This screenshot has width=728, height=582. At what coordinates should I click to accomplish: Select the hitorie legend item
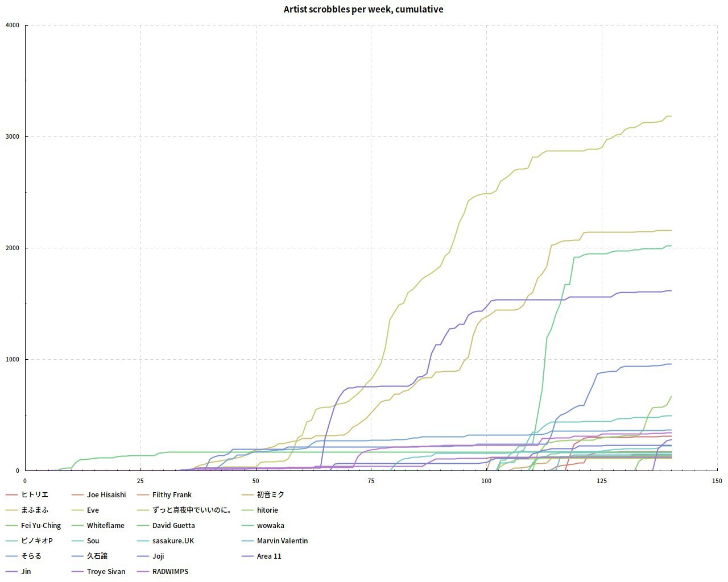(267, 510)
